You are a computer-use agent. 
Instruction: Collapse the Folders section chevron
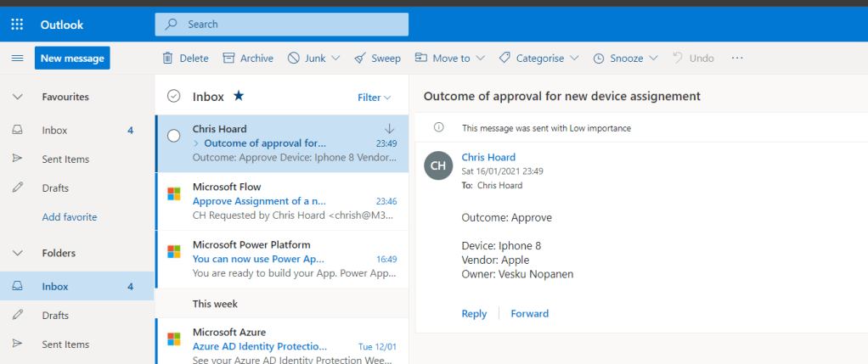(17, 253)
